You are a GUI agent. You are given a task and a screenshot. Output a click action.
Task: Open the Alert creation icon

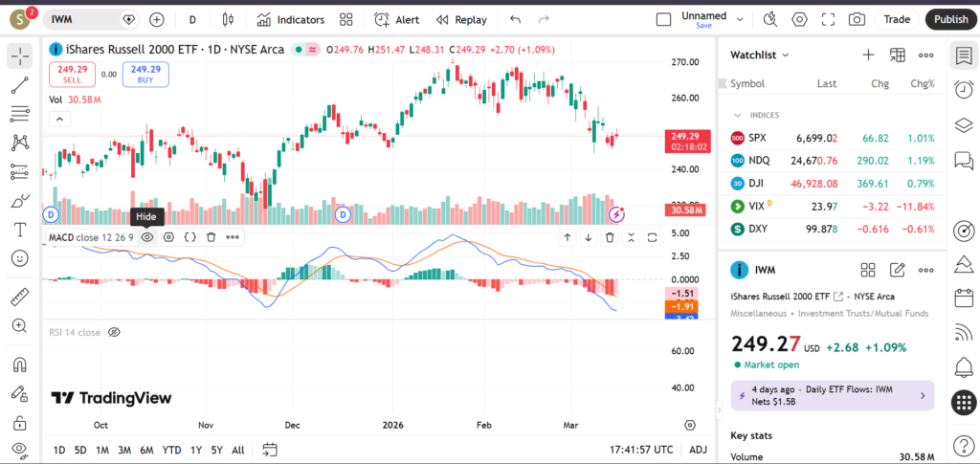click(x=396, y=19)
